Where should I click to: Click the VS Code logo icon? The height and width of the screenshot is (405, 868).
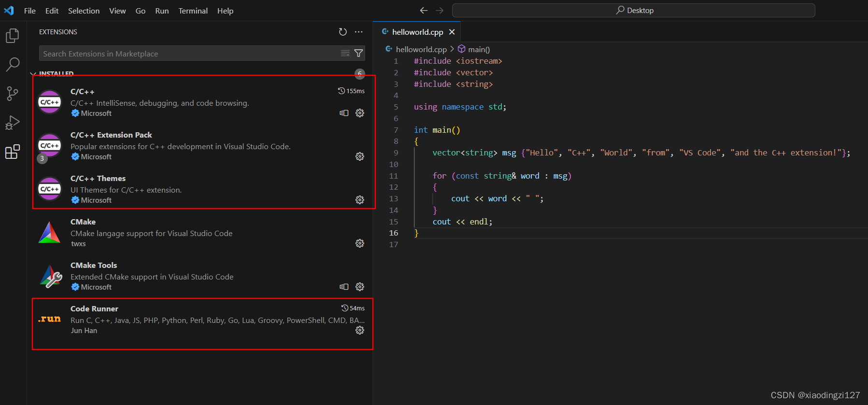tap(9, 10)
